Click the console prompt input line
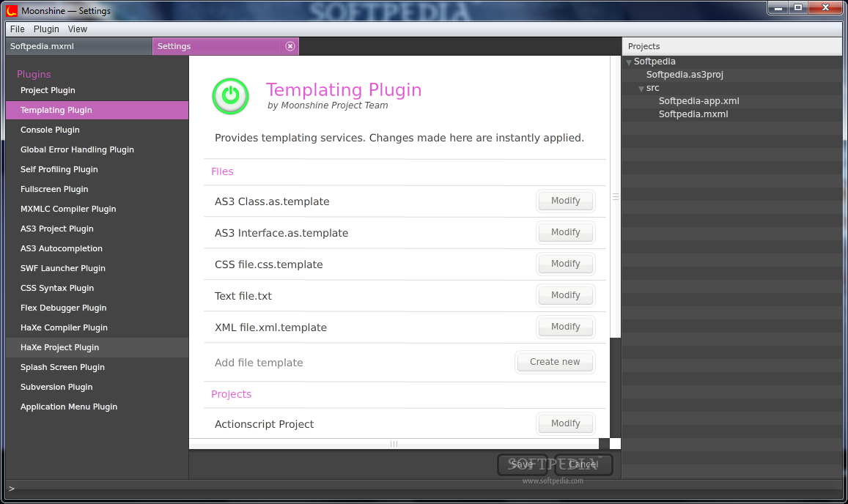 424,489
